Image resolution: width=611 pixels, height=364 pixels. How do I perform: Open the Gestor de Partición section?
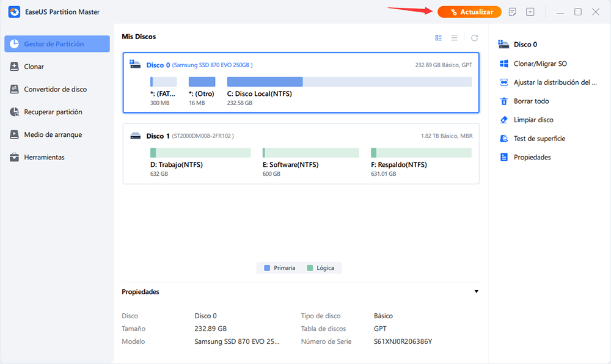57,43
